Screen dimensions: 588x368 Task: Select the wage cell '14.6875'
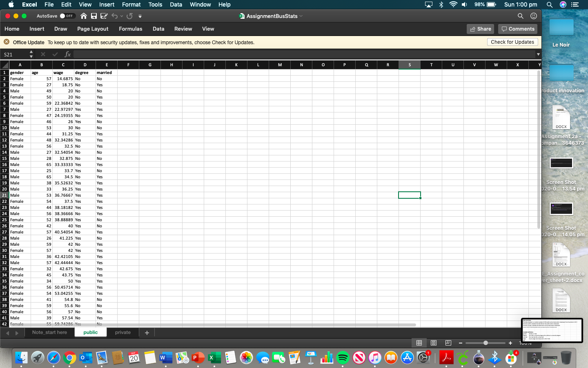tap(63, 79)
